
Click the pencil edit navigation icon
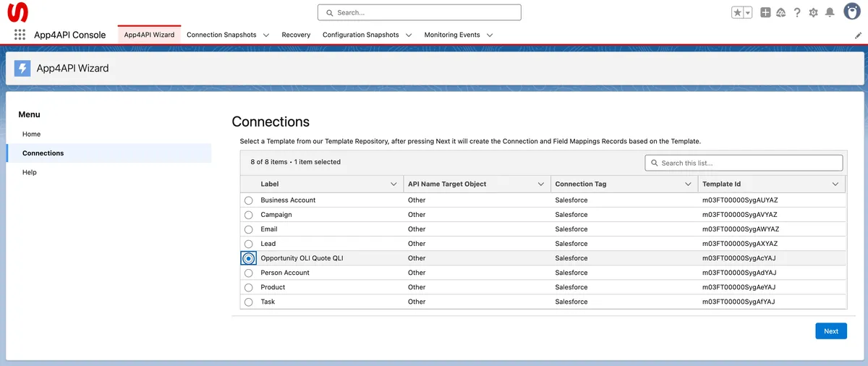click(x=858, y=35)
